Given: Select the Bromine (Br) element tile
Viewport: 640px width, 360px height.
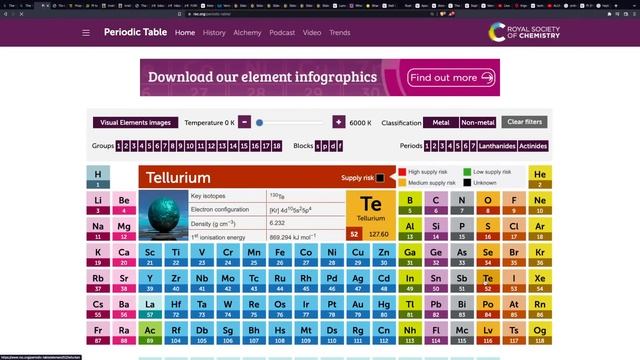Looking at the screenshot, I should (x=514, y=255).
